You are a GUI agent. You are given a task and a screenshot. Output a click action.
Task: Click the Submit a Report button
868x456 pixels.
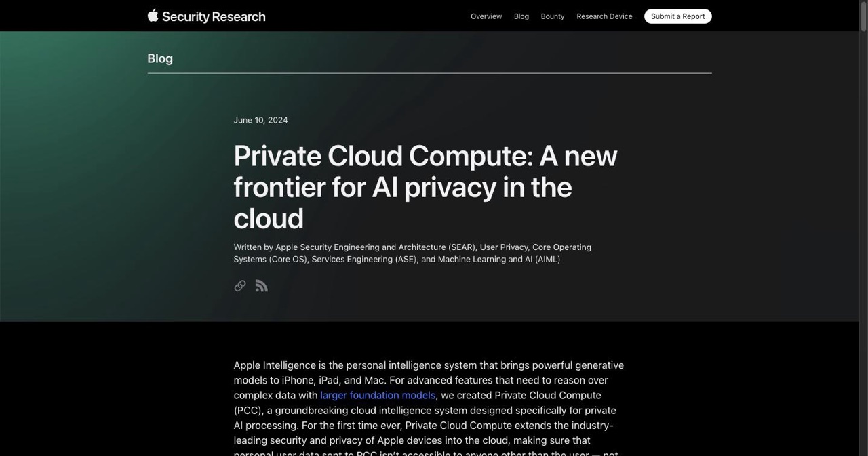coord(678,16)
